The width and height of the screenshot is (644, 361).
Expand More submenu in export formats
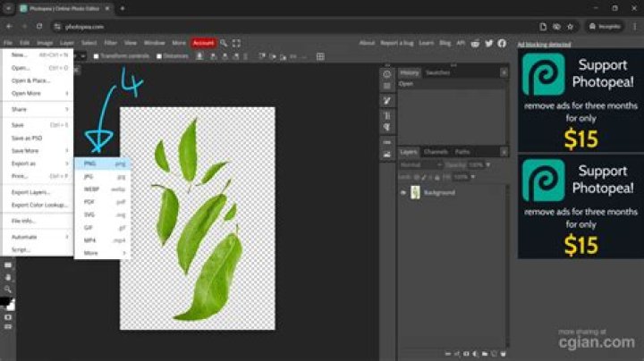click(x=102, y=253)
